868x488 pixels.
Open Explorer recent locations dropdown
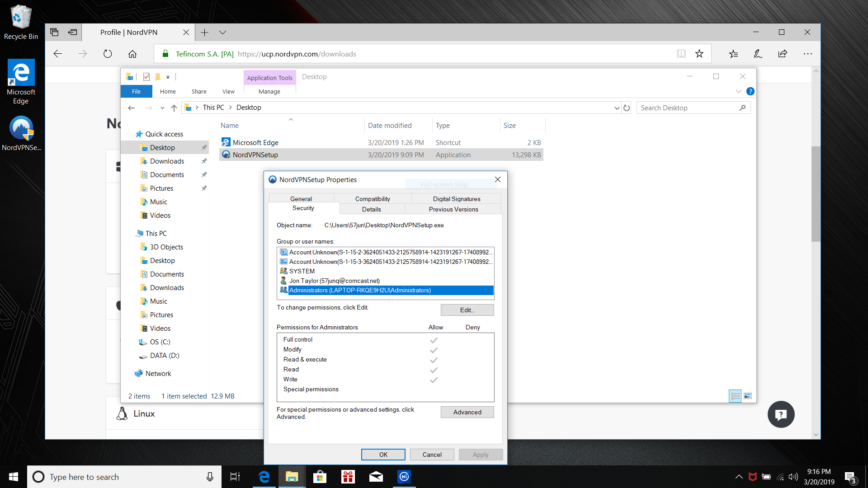(162, 108)
